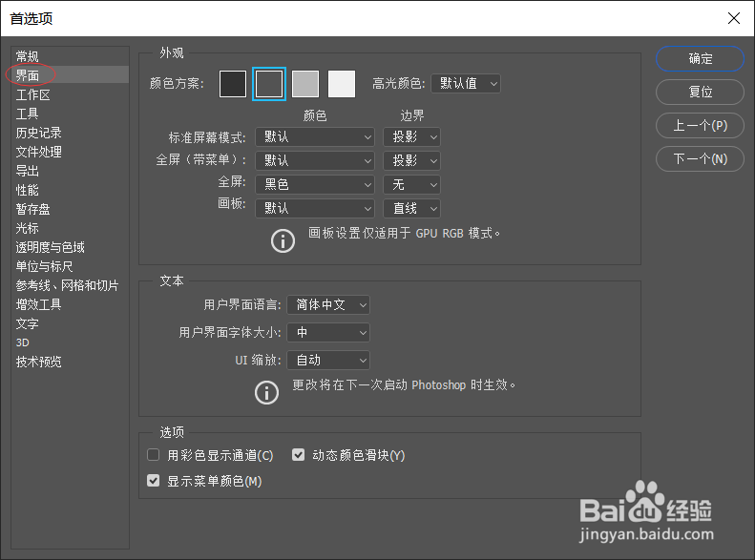
Task: Go to next page with 下一个(N)
Action: pyautogui.click(x=700, y=158)
